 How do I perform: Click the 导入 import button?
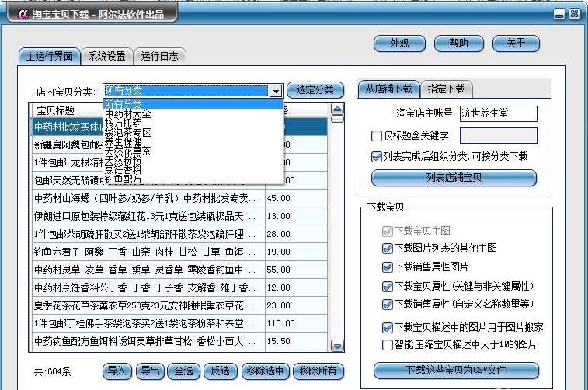click(x=117, y=371)
